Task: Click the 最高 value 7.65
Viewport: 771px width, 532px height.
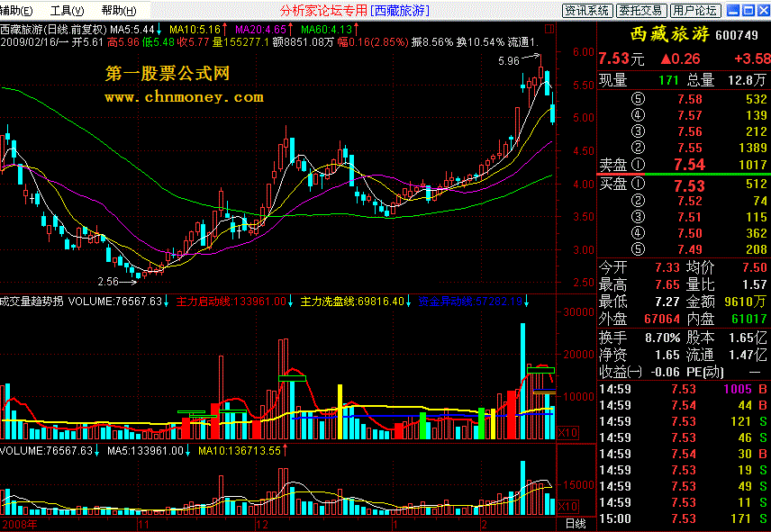Action: (x=667, y=285)
